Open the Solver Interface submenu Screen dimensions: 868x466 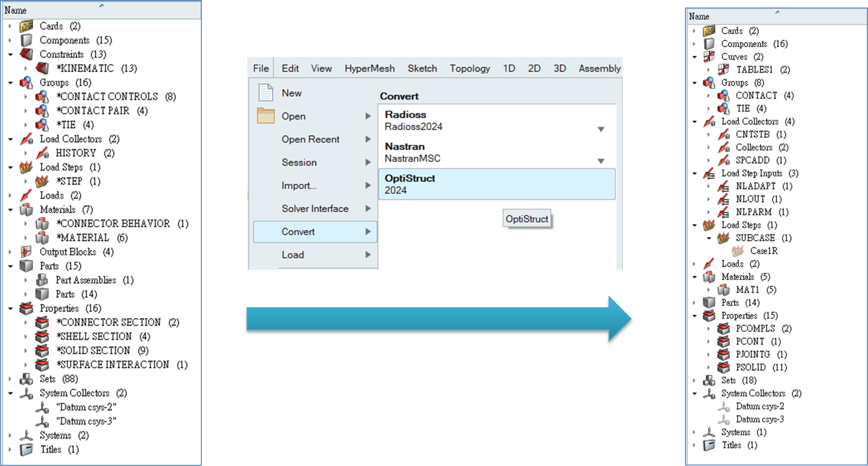point(315,209)
